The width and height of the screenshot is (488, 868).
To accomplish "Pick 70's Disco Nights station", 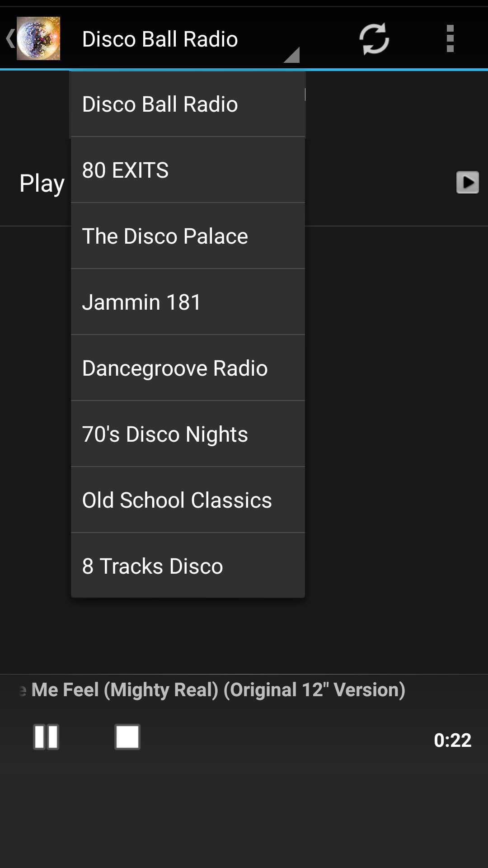I will [188, 434].
